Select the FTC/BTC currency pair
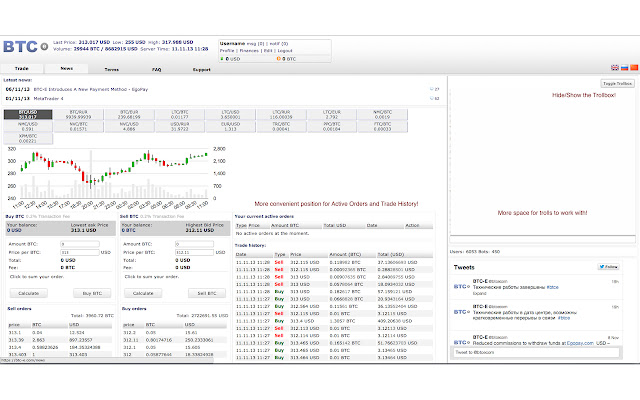The height and width of the screenshot is (400, 640). pyautogui.click(x=382, y=127)
